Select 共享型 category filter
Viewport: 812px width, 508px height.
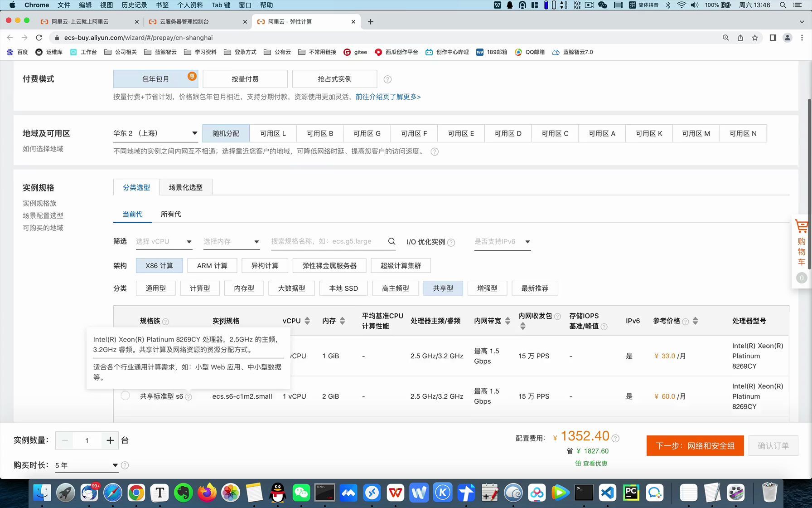click(443, 288)
